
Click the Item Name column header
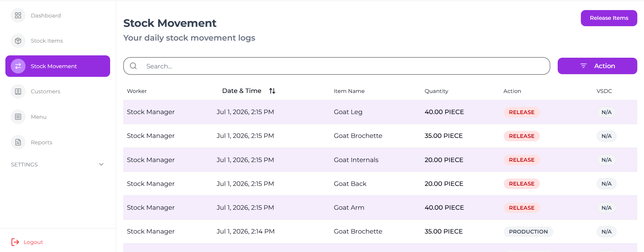(x=349, y=91)
